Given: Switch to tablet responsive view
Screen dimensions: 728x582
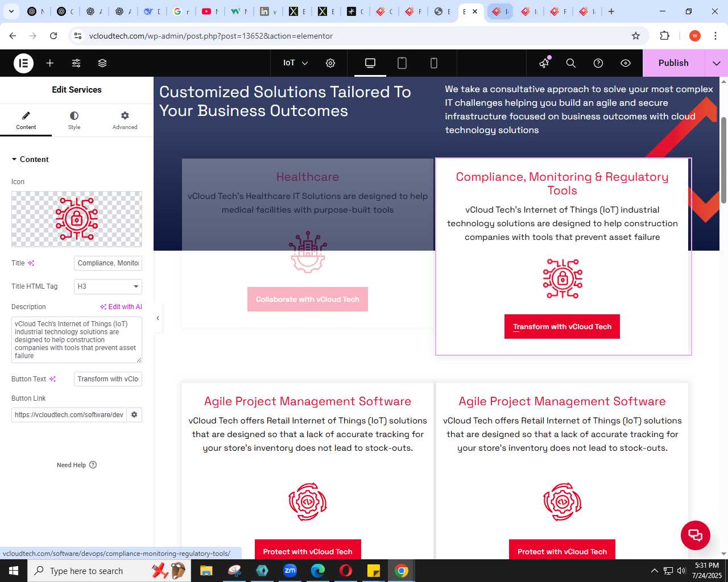Looking at the screenshot, I should point(402,63).
